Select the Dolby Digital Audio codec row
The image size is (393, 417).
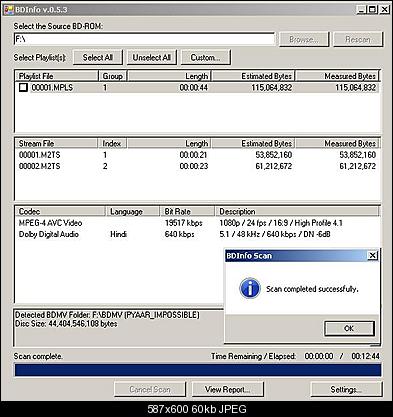click(x=197, y=234)
